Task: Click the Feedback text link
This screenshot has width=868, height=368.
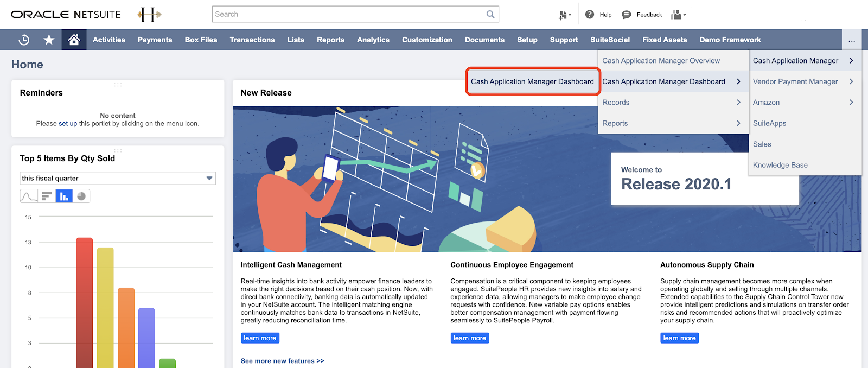Action: [649, 15]
